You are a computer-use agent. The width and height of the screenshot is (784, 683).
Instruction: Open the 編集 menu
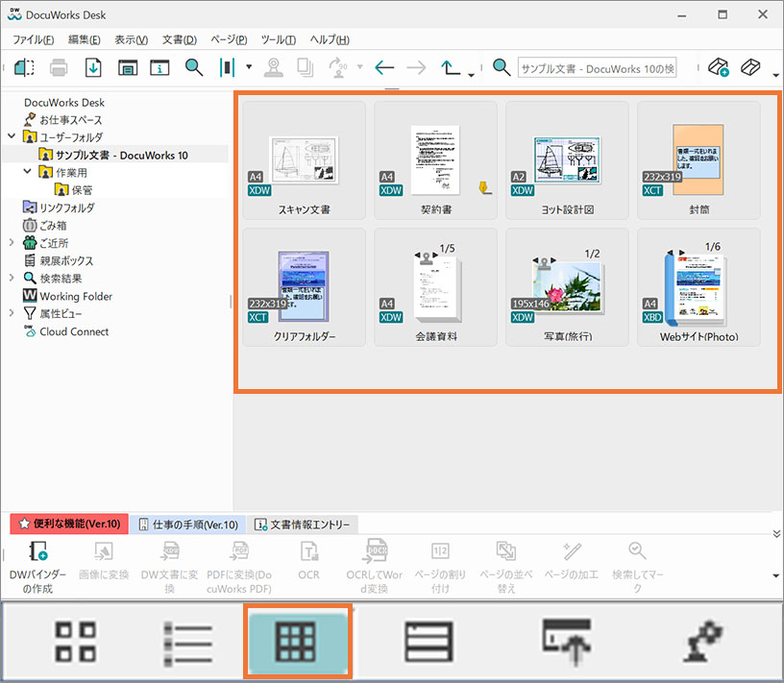click(84, 39)
